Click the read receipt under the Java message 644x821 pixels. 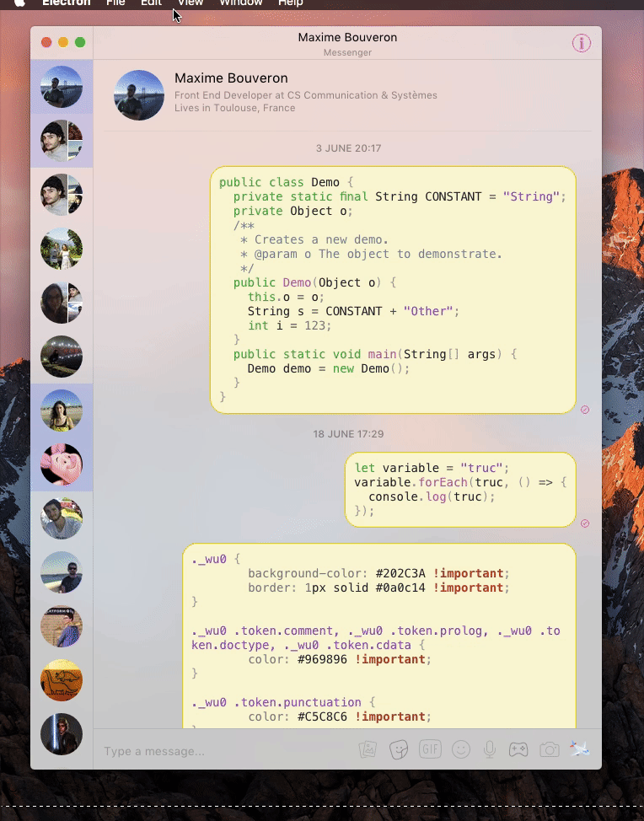(x=585, y=410)
